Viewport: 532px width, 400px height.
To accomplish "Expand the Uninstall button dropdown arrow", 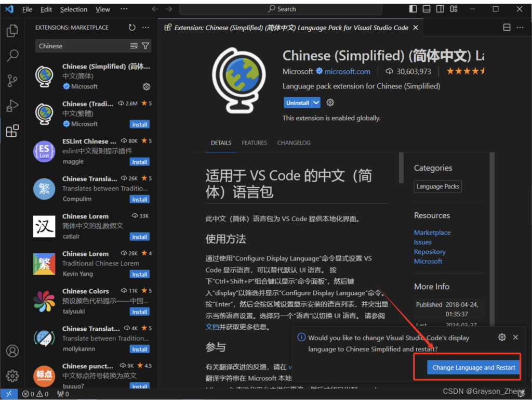I will [x=316, y=103].
